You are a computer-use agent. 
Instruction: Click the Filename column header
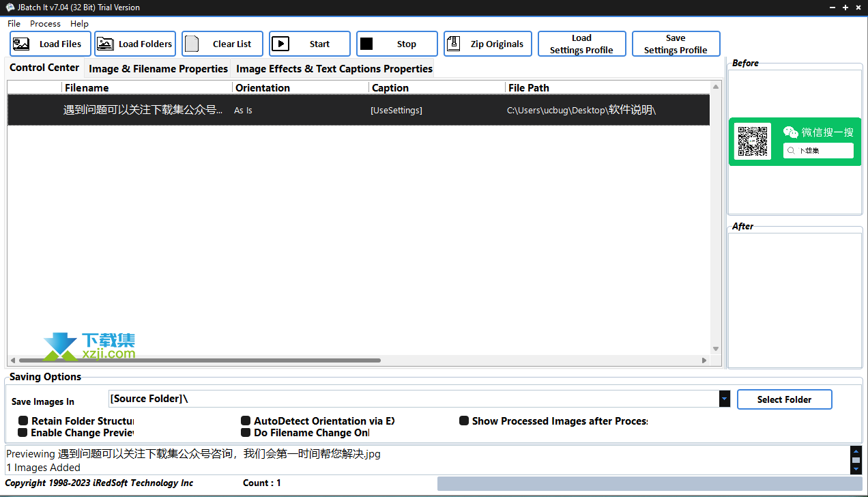[147, 87]
